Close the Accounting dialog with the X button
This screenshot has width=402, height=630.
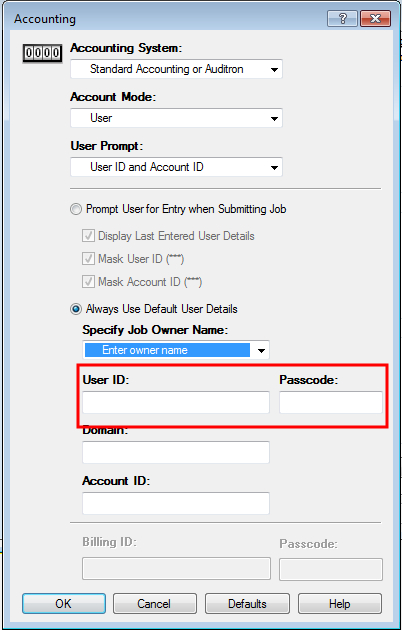pos(375,18)
